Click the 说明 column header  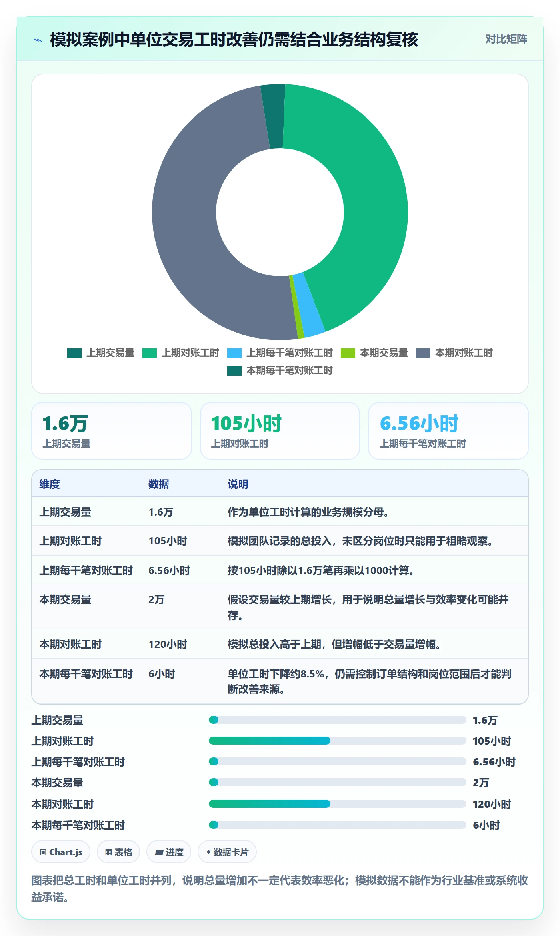coord(238,484)
